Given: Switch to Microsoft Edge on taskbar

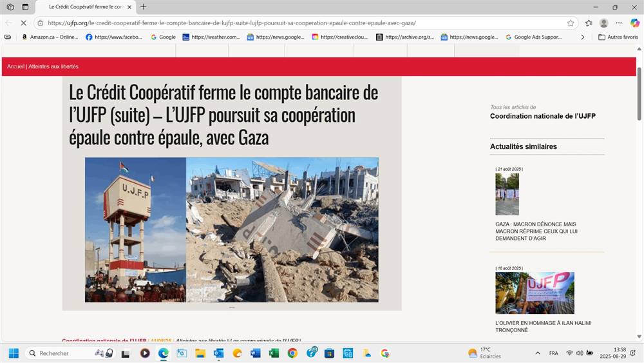Looking at the screenshot, I should [164, 353].
